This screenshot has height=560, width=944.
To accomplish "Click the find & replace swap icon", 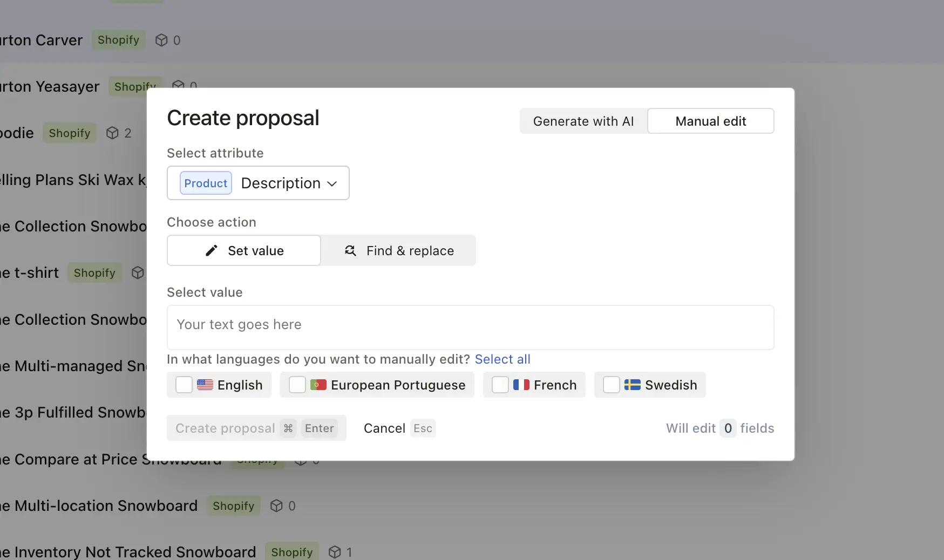I will click(350, 250).
